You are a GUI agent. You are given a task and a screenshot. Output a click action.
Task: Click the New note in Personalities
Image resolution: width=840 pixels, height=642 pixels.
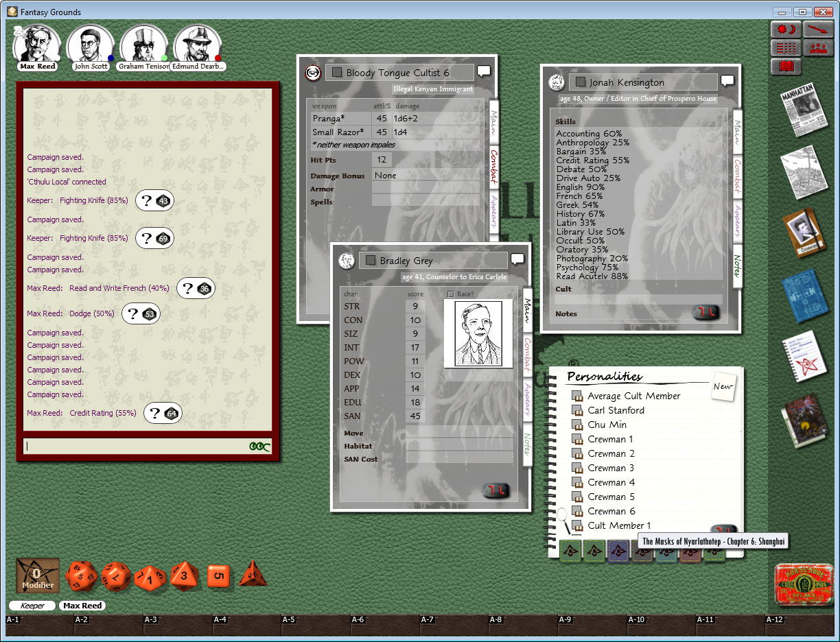723,386
